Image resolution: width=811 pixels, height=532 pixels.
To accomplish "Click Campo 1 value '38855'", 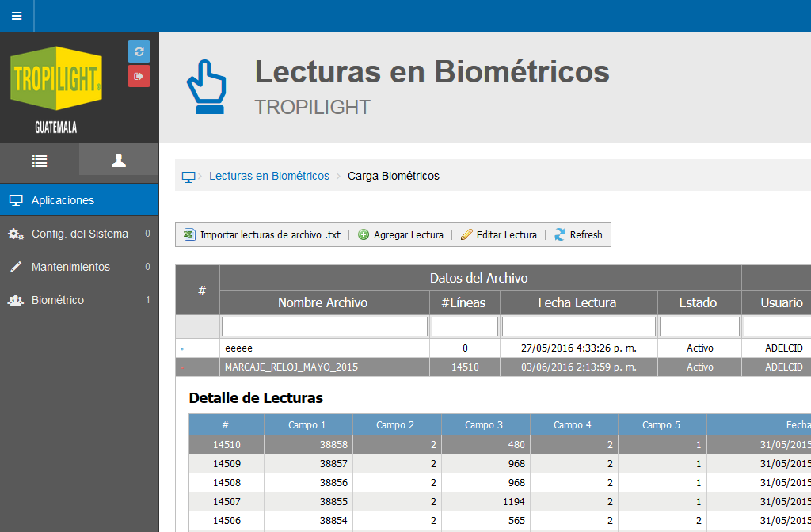I will pos(333,501).
